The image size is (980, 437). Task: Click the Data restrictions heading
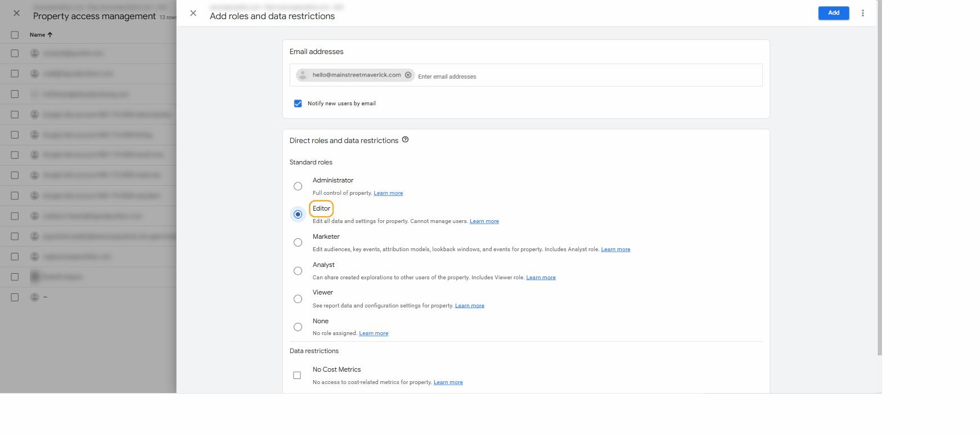(314, 351)
